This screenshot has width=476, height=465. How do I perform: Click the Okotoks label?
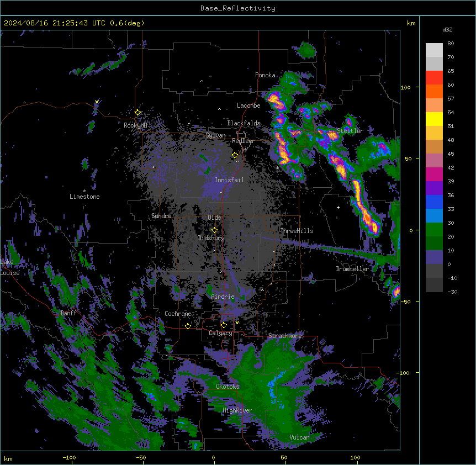[x=228, y=387]
